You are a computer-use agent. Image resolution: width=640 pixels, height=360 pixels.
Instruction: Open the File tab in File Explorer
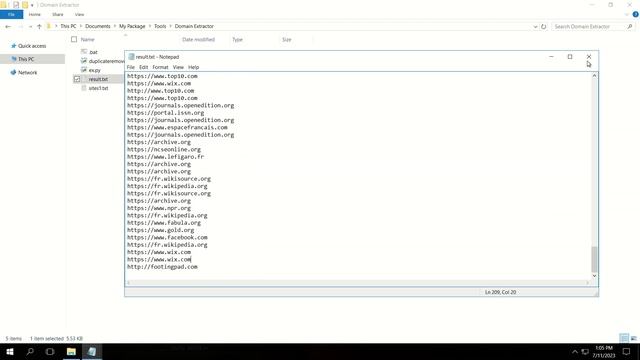coord(11,14)
